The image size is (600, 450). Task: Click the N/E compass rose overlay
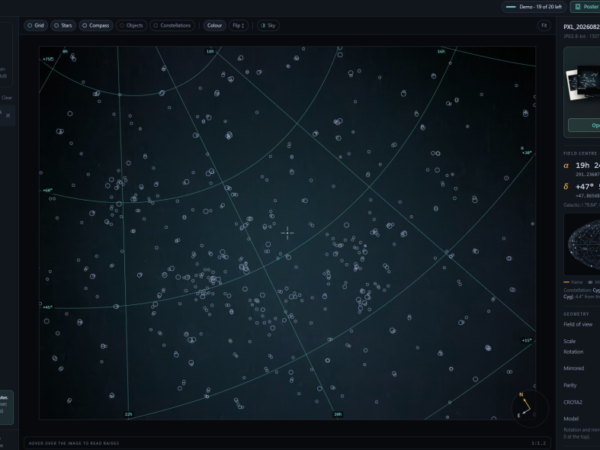click(530, 408)
